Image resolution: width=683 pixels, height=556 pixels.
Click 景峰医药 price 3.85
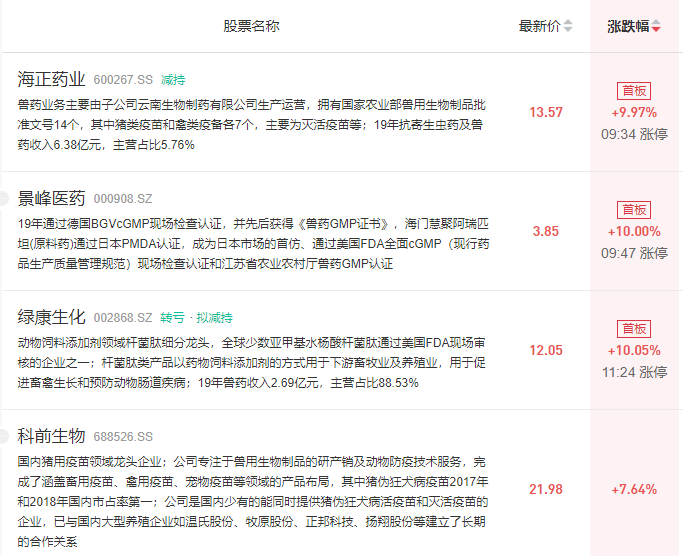546,231
